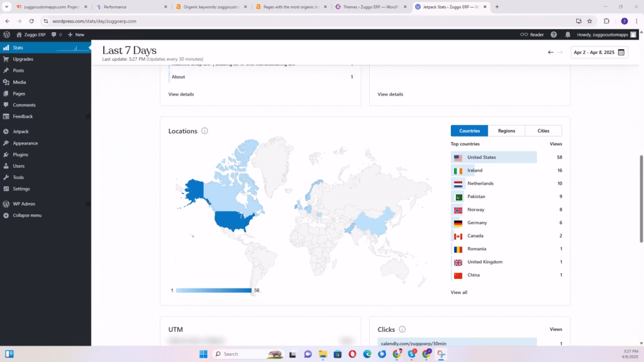The width and height of the screenshot is (644, 362).
Task: Switch to the Organic keywords browser tab
Action: (211, 7)
